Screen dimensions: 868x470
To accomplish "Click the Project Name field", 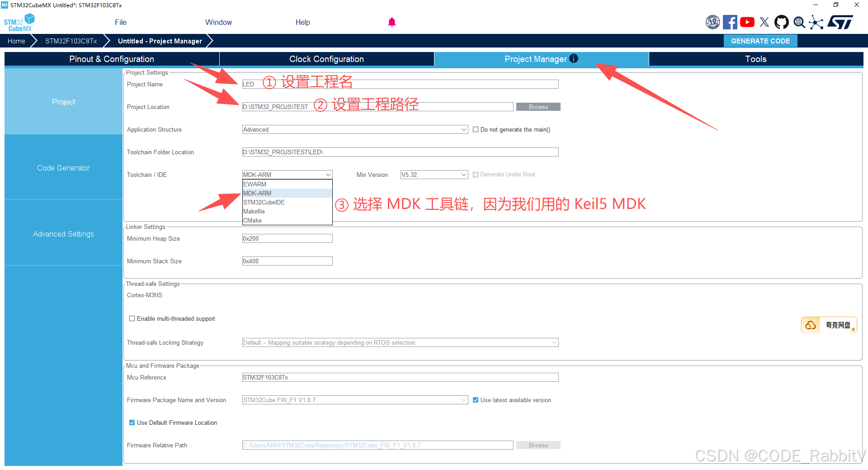I will [x=400, y=84].
